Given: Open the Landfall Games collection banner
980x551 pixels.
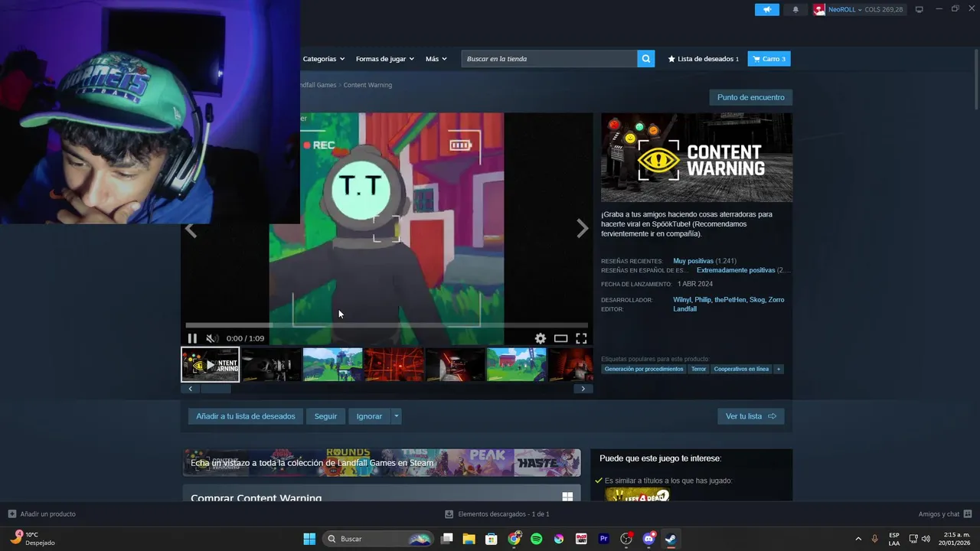Looking at the screenshot, I should point(381,462).
